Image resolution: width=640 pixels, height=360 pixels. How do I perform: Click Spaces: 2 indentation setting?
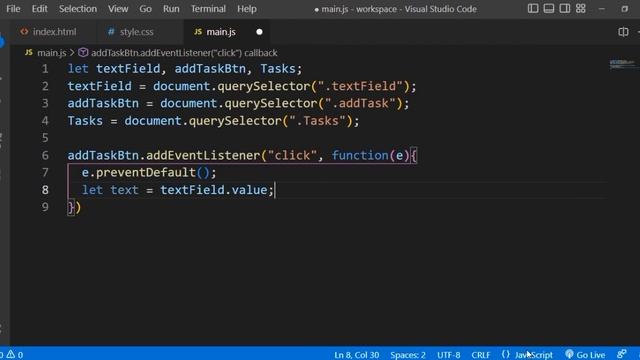point(407,355)
